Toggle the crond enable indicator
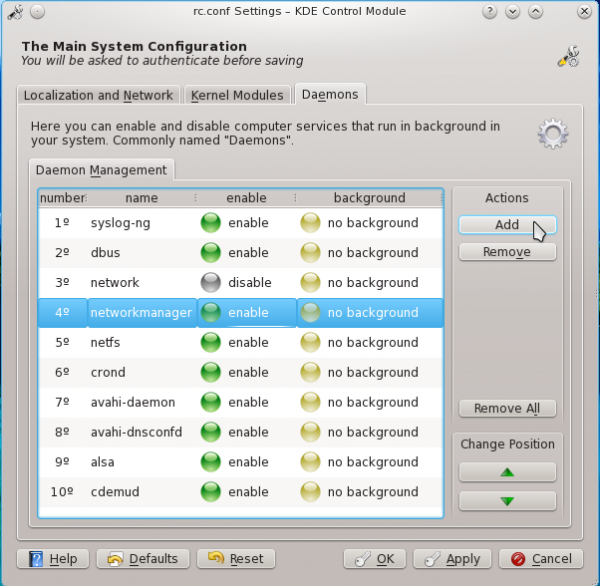 click(210, 372)
